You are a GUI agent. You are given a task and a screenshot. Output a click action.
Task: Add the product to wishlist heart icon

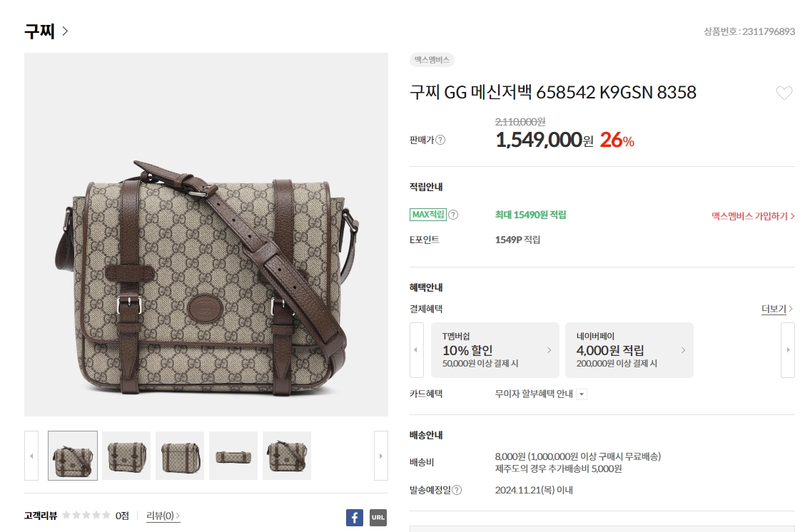tap(784, 93)
